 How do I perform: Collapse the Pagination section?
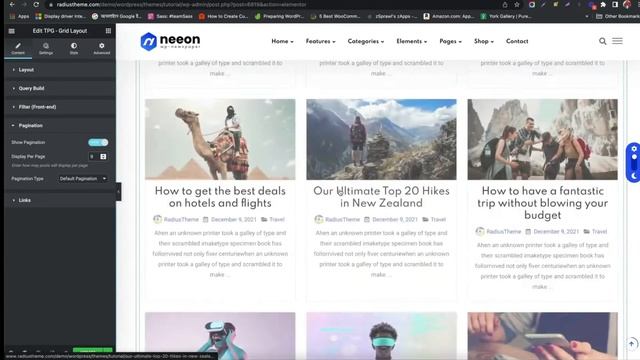pos(60,125)
